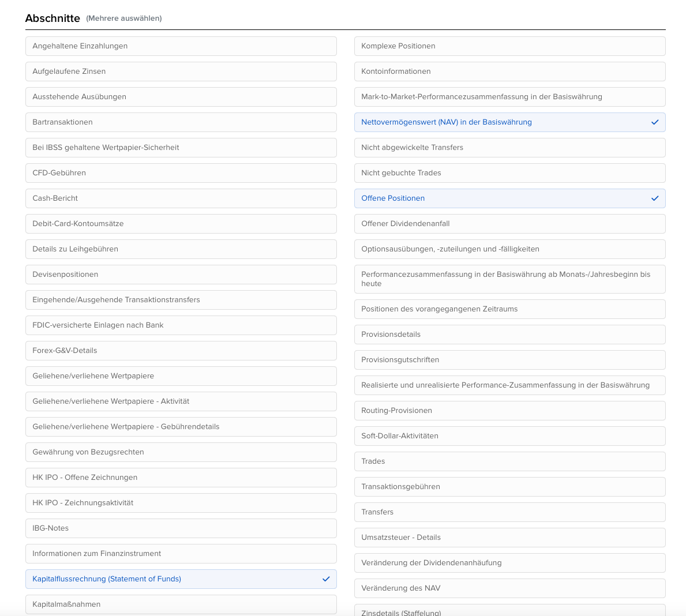Toggle HK IPO - Zeichnungsaktivität

pyautogui.click(x=181, y=503)
